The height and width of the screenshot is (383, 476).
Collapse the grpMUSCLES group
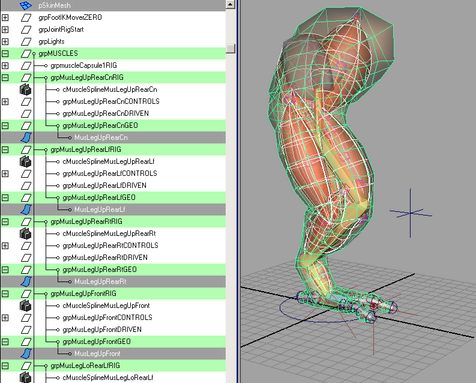[x=5, y=53]
